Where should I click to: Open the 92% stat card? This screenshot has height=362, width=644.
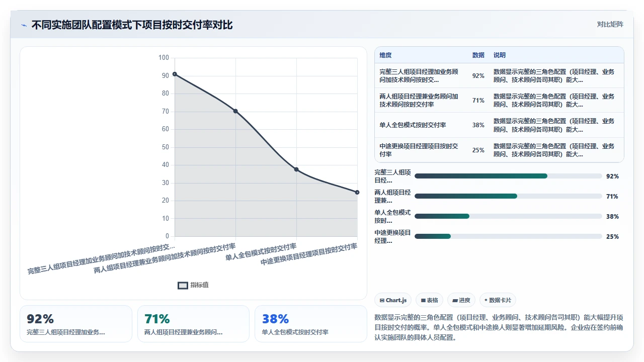pyautogui.click(x=76, y=324)
